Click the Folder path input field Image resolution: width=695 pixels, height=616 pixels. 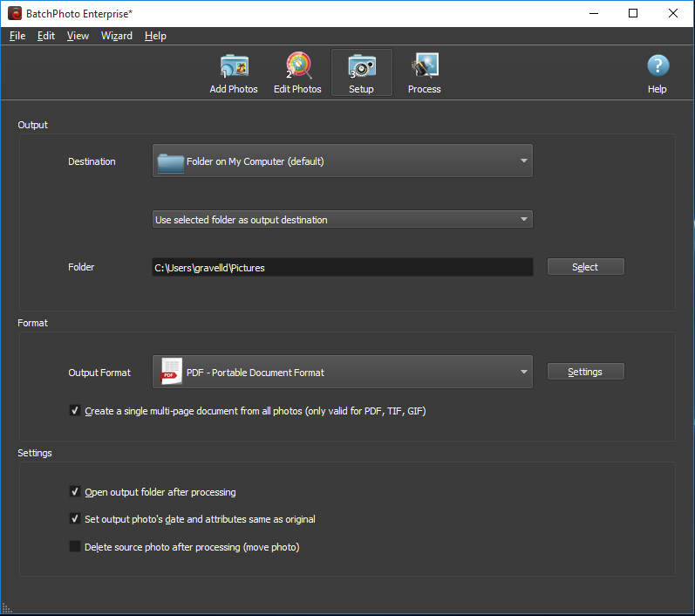[x=343, y=267]
